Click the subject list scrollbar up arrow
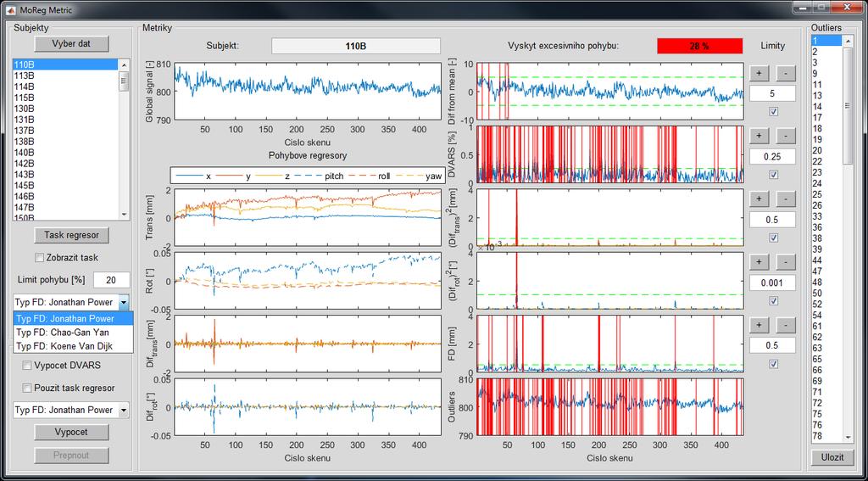Image resolution: width=868 pixels, height=481 pixels. pos(124,64)
